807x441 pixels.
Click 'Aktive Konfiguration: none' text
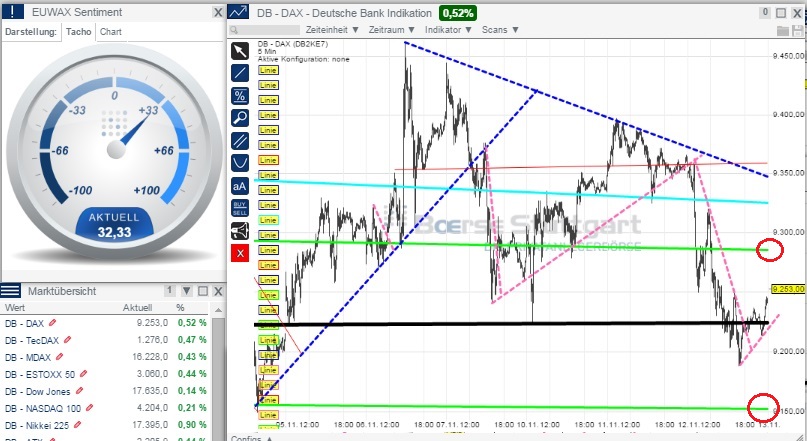point(304,59)
